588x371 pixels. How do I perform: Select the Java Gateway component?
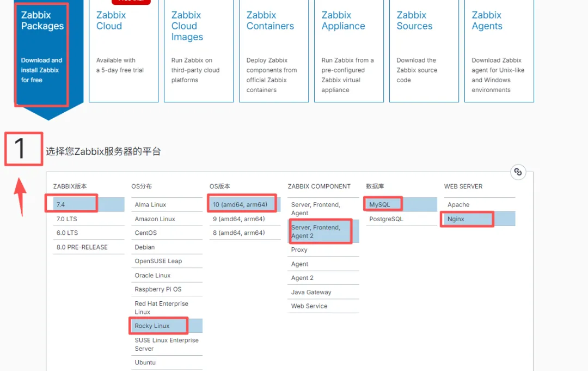pyautogui.click(x=323, y=292)
